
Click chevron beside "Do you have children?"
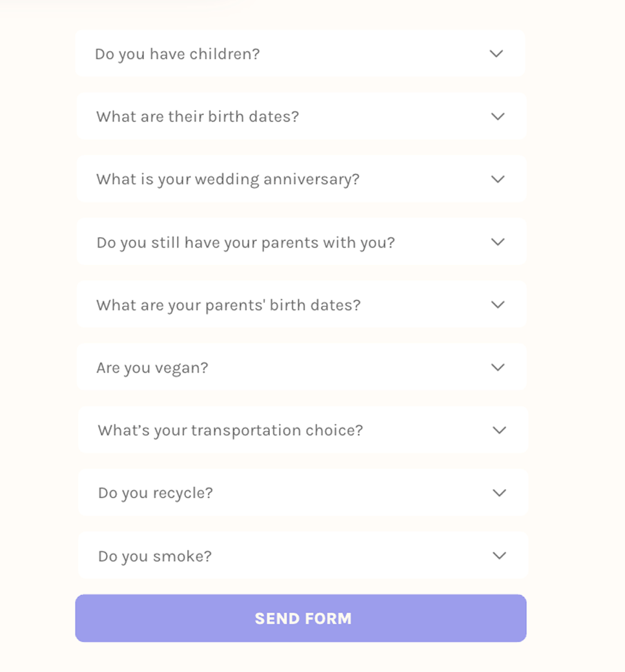point(496,54)
